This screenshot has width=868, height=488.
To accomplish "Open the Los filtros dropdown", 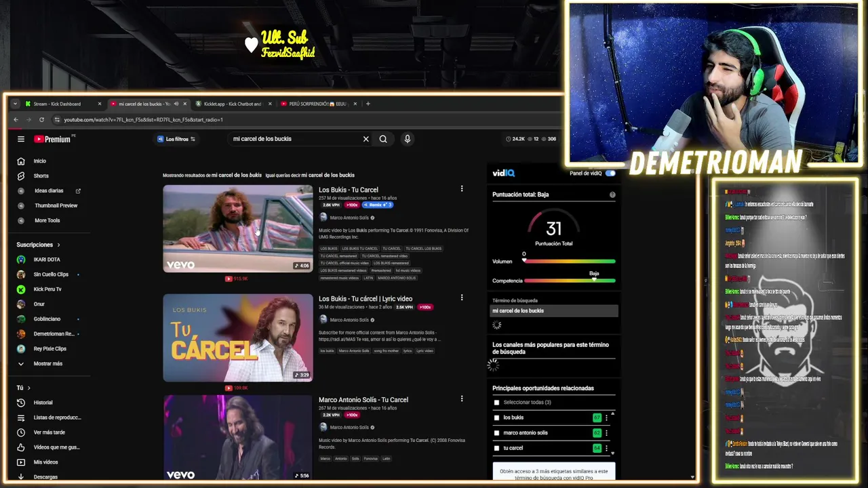I will (x=176, y=139).
